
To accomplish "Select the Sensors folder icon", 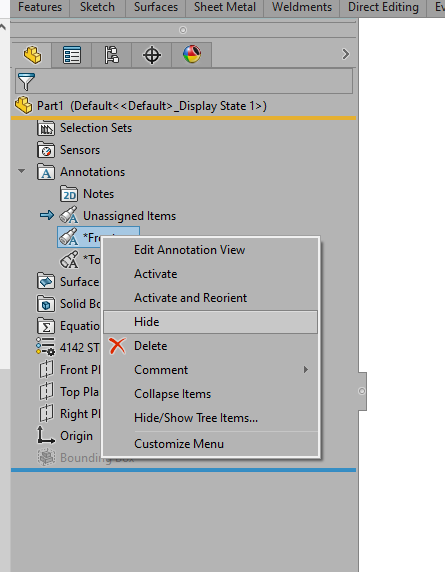I will tap(46, 150).
